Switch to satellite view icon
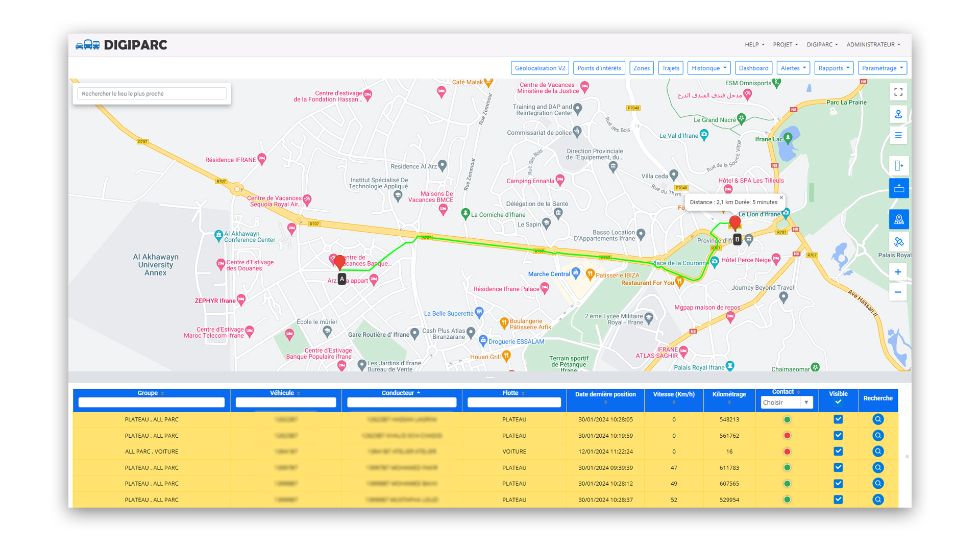 tap(899, 242)
